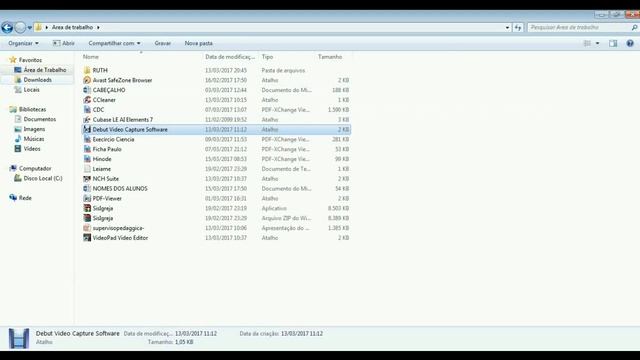Viewport: 640px width, 360px height.
Task: Sort by Data de modificação column header
Action: coord(231,57)
